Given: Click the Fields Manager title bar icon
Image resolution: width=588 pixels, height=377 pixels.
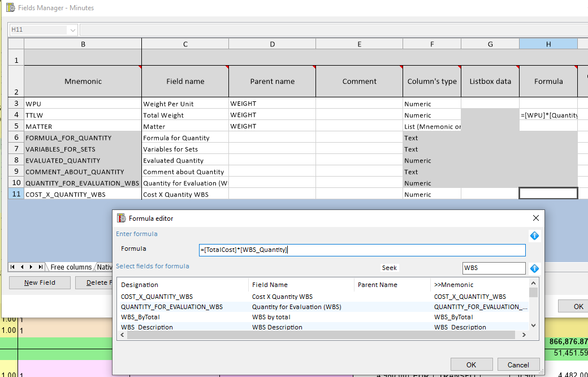Looking at the screenshot, I should click(x=10, y=8).
